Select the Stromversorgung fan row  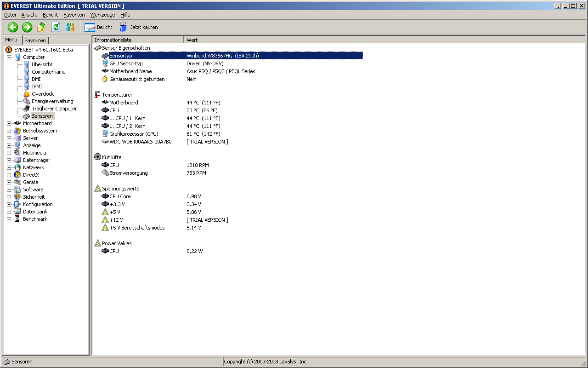[232, 173]
